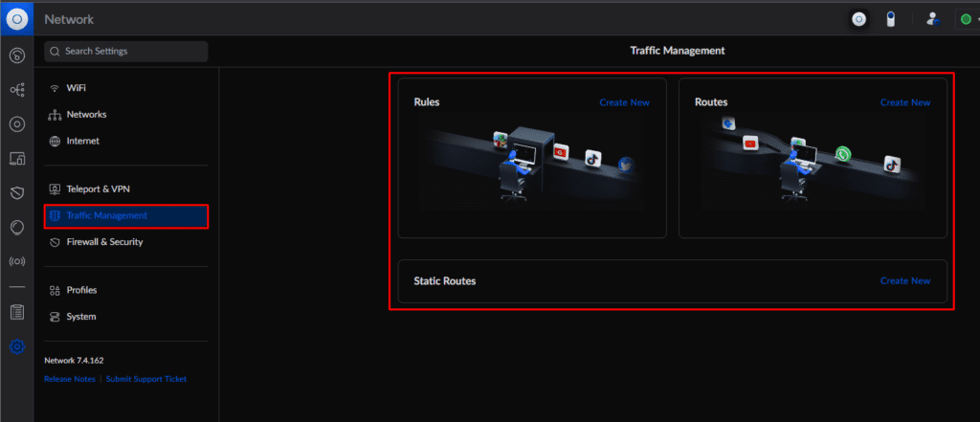This screenshot has width=980, height=422.
Task: Click the Network title in header
Action: pyautogui.click(x=69, y=19)
